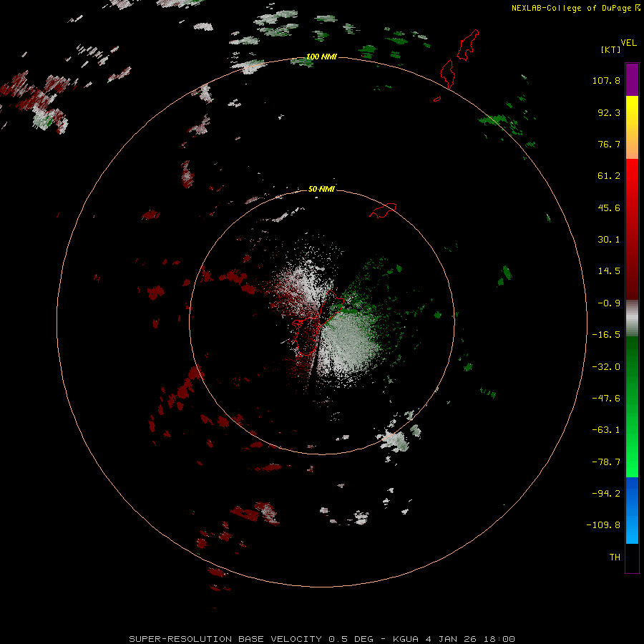Click the NEXLAB-College of DuPage label
Screen dimensions: 644x644
(575, 8)
